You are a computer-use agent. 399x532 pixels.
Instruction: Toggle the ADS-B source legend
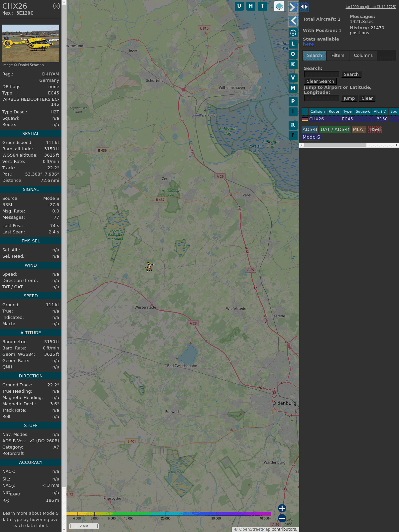tap(310, 129)
